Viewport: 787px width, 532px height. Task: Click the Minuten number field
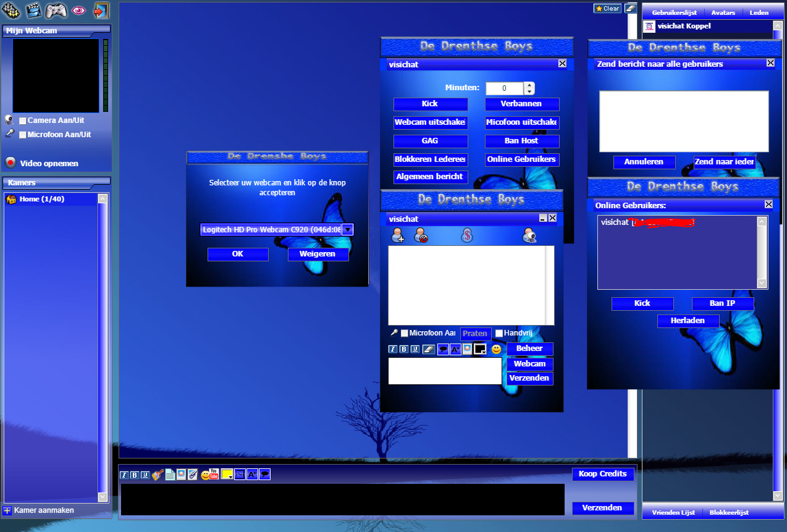[504, 88]
